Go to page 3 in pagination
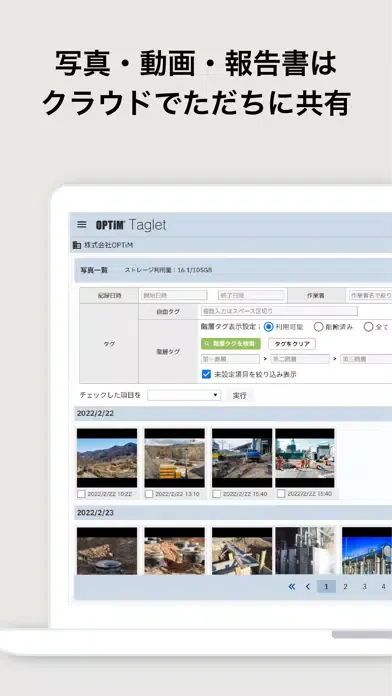 click(x=364, y=586)
